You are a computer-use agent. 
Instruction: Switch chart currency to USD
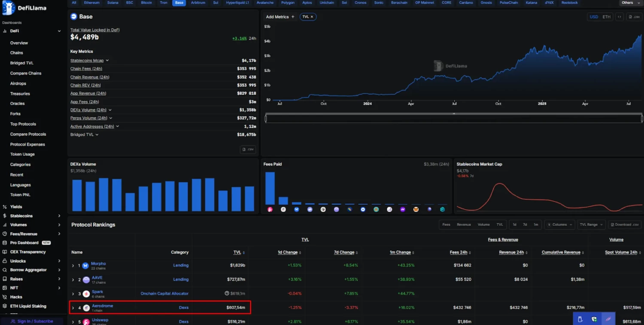(594, 17)
